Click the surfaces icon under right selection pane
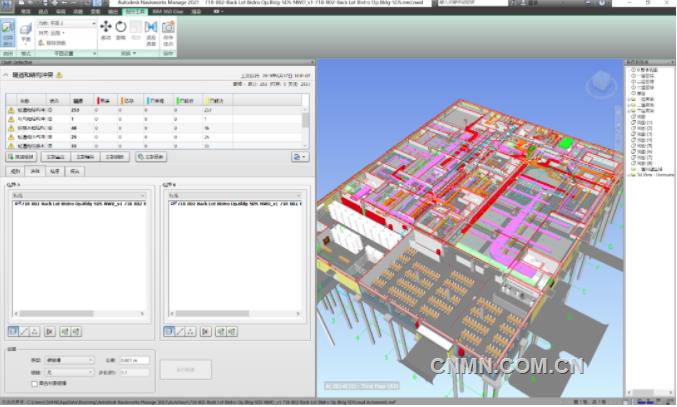The width and height of the screenshot is (677, 407). click(169, 331)
